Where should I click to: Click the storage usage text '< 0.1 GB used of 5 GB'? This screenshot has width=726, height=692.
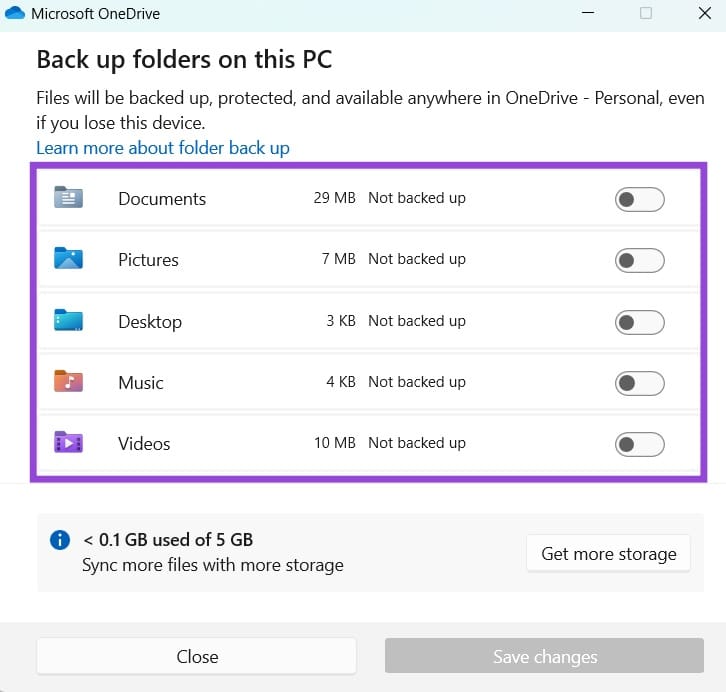pos(168,540)
